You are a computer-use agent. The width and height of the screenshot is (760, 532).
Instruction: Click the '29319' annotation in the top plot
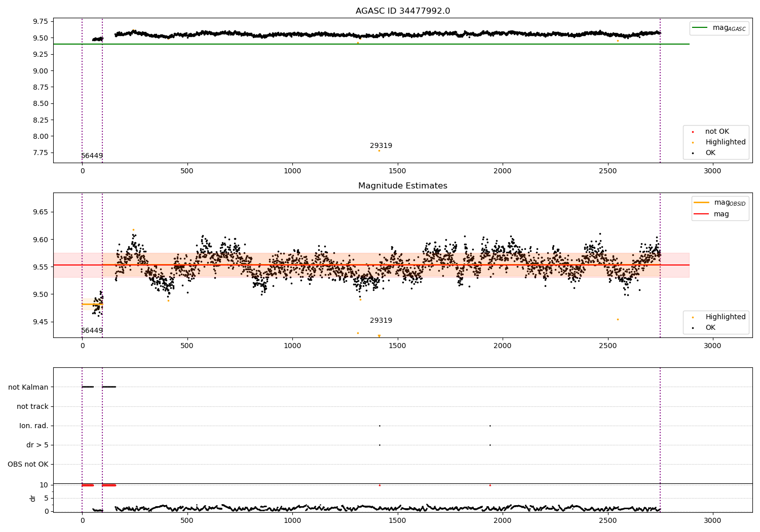[x=381, y=146]
